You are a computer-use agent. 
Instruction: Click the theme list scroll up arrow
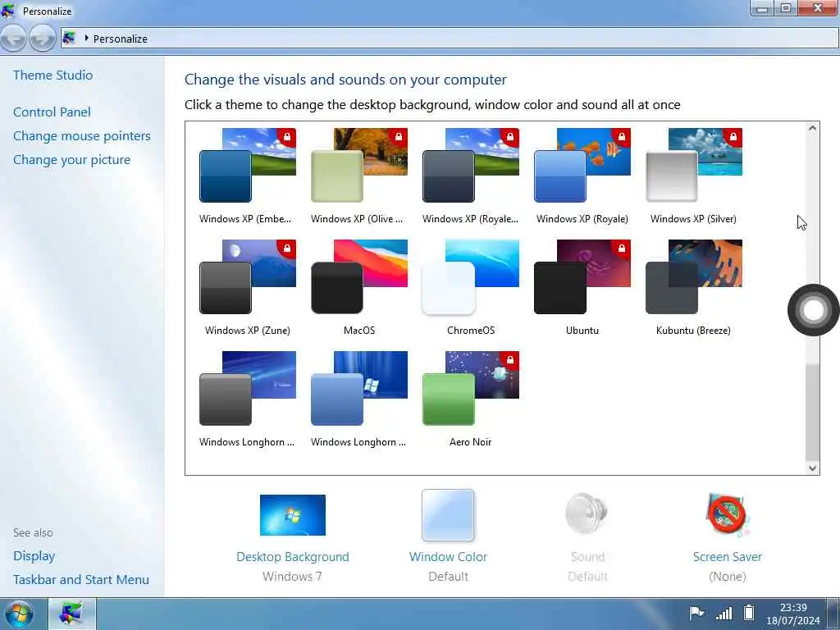point(812,128)
